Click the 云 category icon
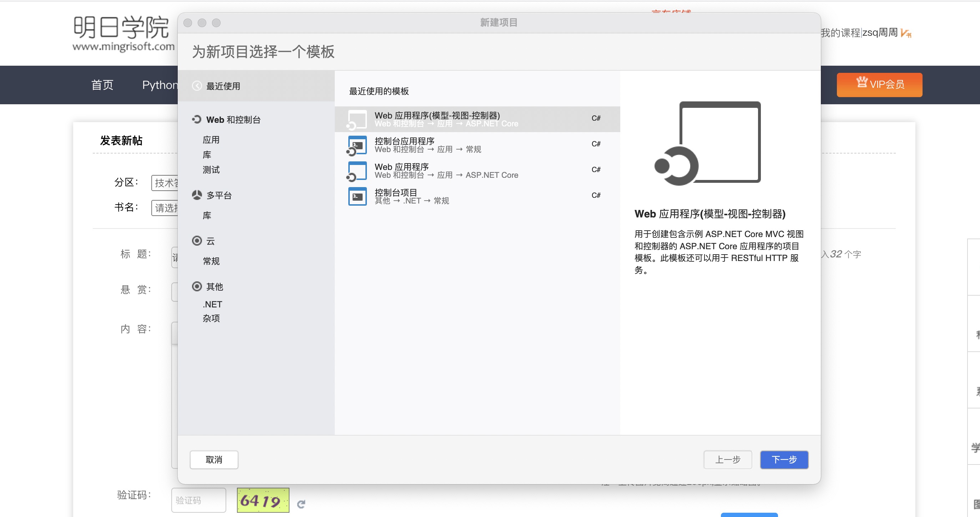The image size is (980, 517). point(197,241)
